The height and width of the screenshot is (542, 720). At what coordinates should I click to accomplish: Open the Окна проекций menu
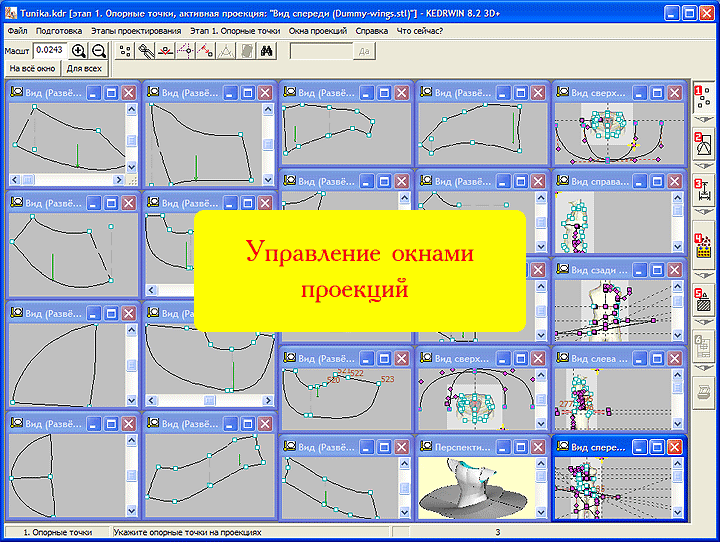[x=317, y=31]
